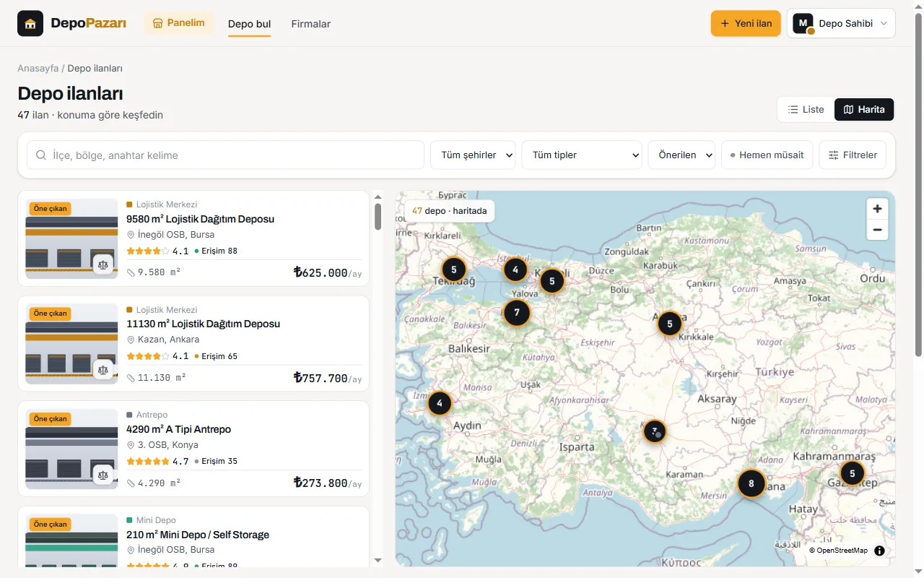Click compare scale icon on Konya Antrepo listing

click(x=103, y=475)
